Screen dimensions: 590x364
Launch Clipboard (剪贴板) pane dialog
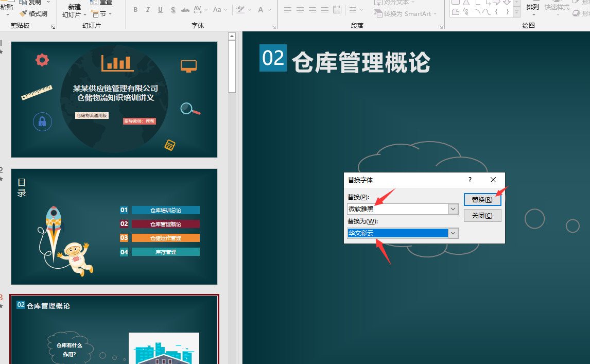(53, 27)
